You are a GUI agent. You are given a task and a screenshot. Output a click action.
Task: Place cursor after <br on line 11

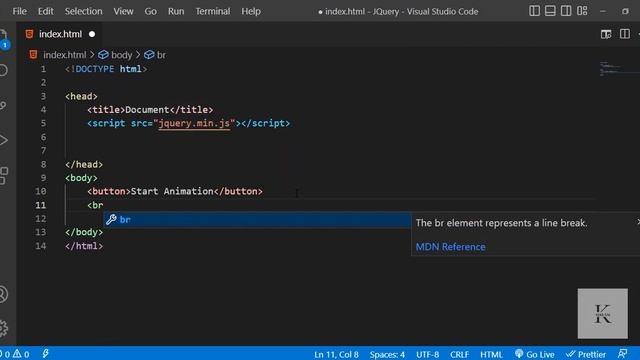click(x=104, y=205)
